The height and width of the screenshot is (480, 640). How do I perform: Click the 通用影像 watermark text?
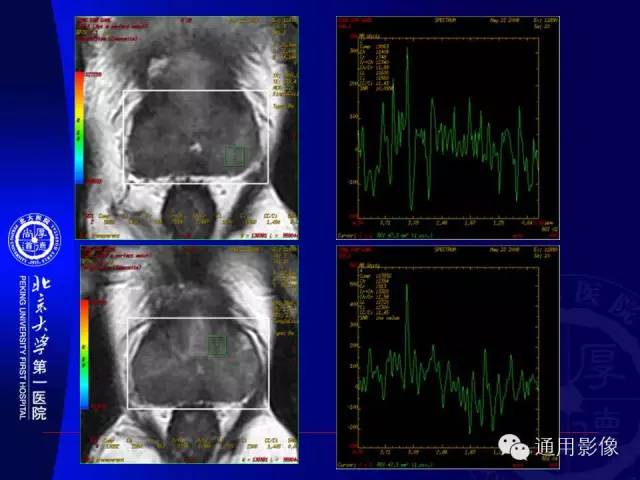coord(576,447)
